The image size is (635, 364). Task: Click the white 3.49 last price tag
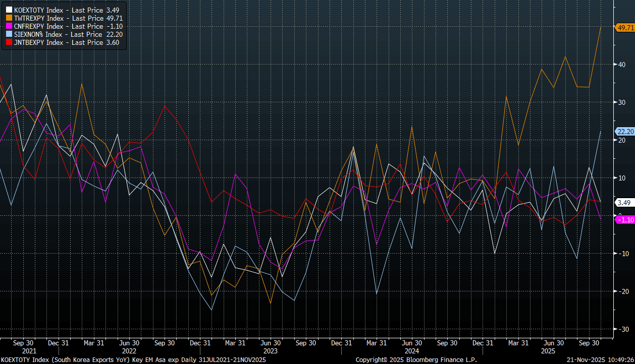coord(623,203)
